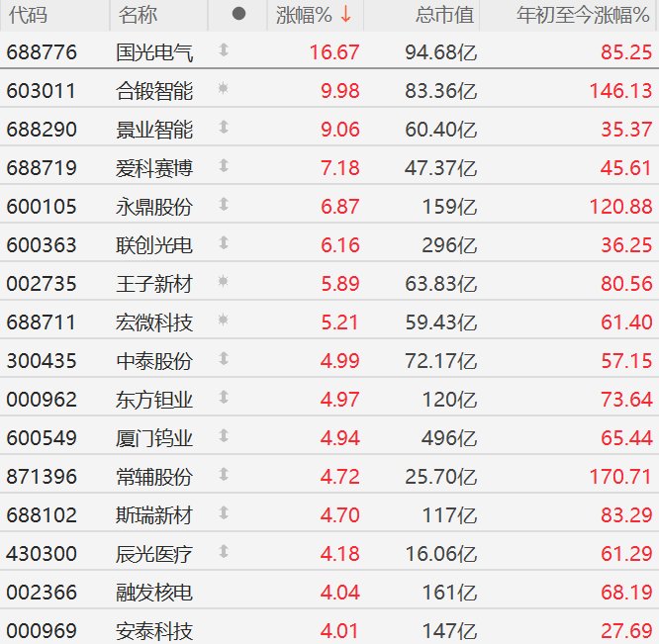The height and width of the screenshot is (644, 659).
Task: Select stock code 688719
Action: (x=42, y=168)
